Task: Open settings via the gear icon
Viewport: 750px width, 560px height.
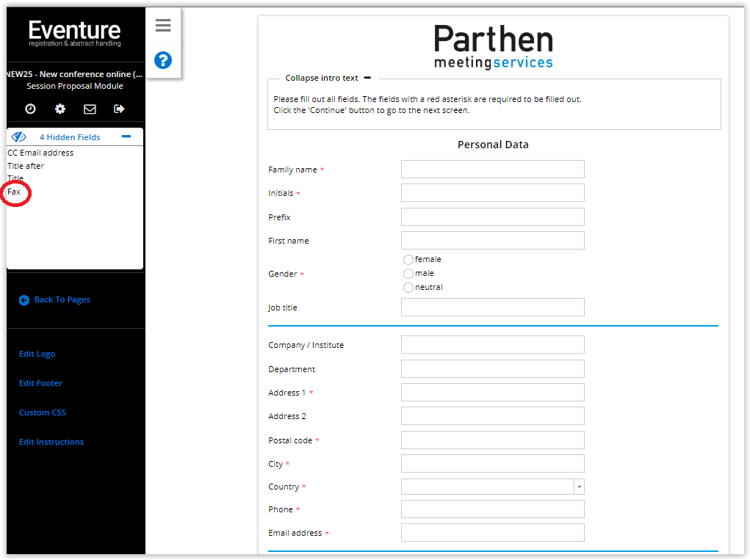Action: click(x=60, y=109)
